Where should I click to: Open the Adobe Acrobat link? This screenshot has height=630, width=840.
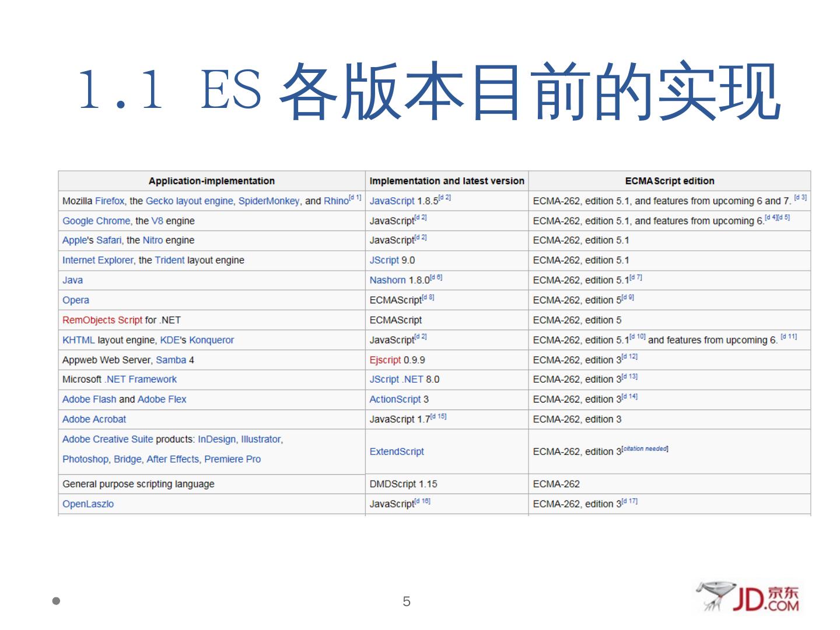[x=94, y=419]
